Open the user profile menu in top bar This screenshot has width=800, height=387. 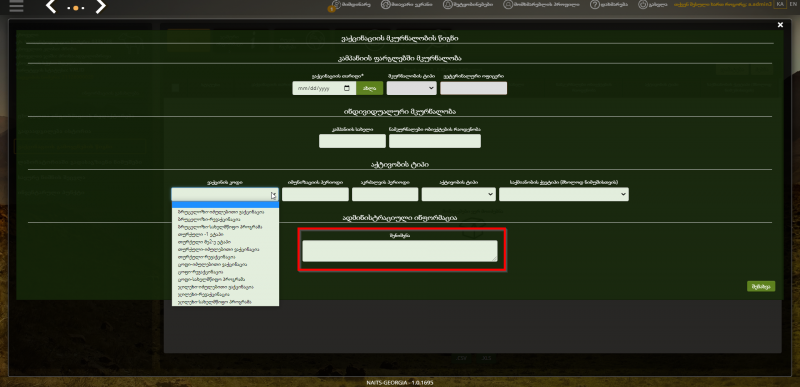point(508,5)
